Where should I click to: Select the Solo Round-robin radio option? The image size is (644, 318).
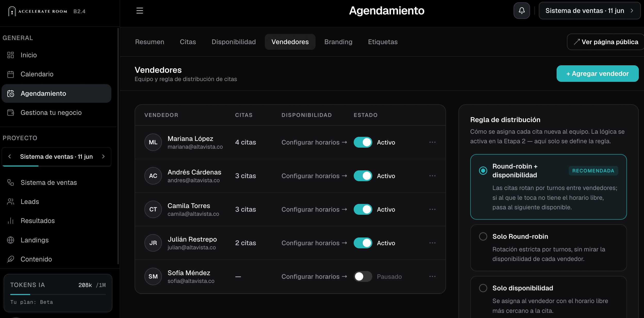(x=483, y=236)
